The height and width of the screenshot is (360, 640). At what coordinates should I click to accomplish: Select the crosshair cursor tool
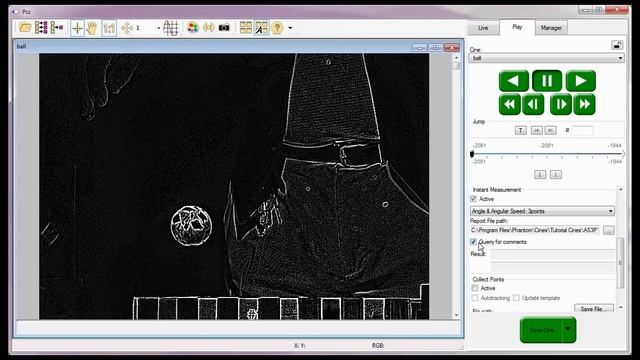point(77,28)
